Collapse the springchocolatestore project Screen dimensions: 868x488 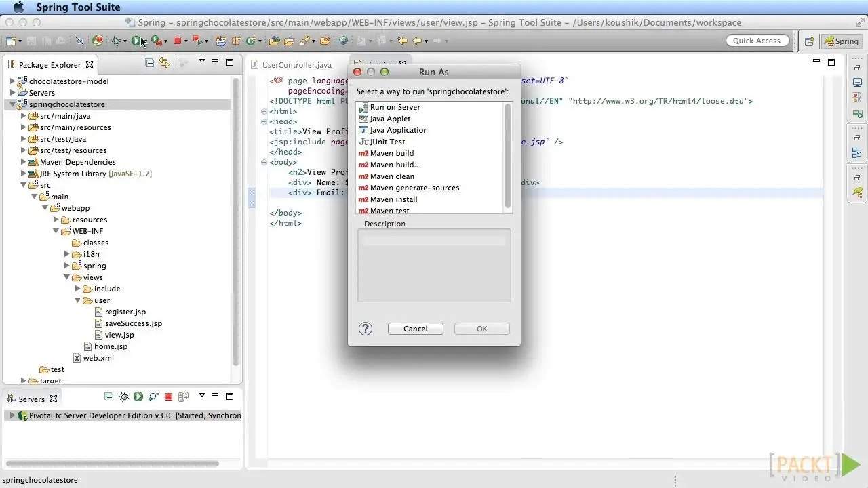[x=12, y=104]
